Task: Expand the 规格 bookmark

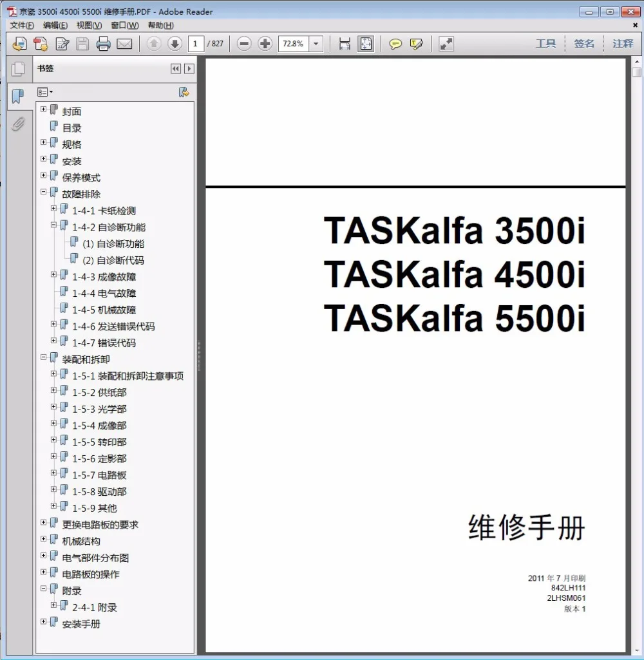Action: (x=43, y=142)
